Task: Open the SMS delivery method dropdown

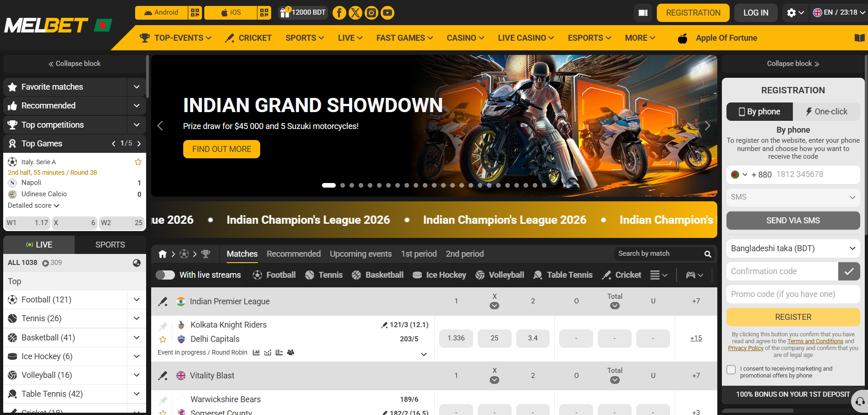Action: (x=793, y=197)
